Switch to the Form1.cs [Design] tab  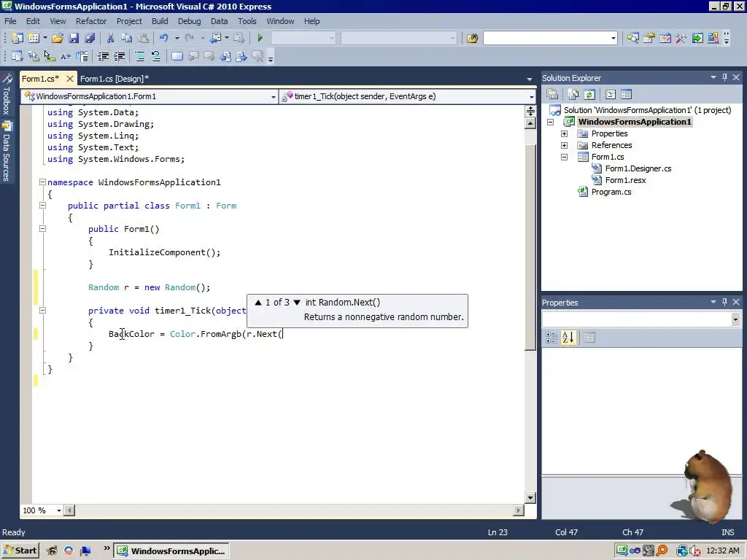(115, 79)
